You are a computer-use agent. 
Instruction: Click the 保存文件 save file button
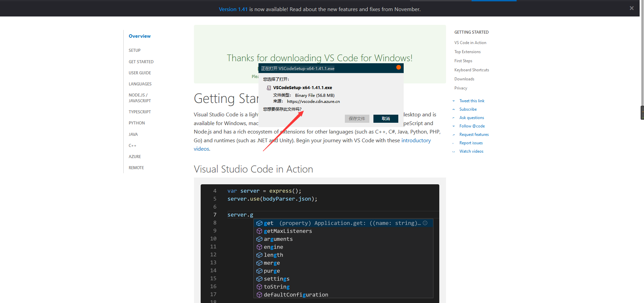point(357,119)
